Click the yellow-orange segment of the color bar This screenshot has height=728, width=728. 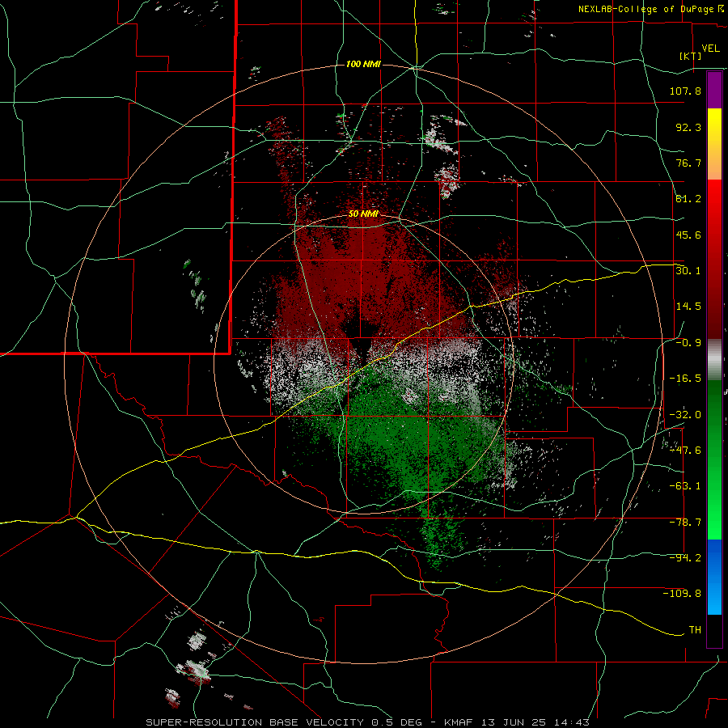714,144
